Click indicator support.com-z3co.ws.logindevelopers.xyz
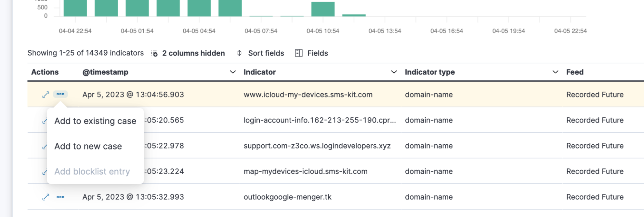Viewport: 644px width, 217px height. (317, 146)
